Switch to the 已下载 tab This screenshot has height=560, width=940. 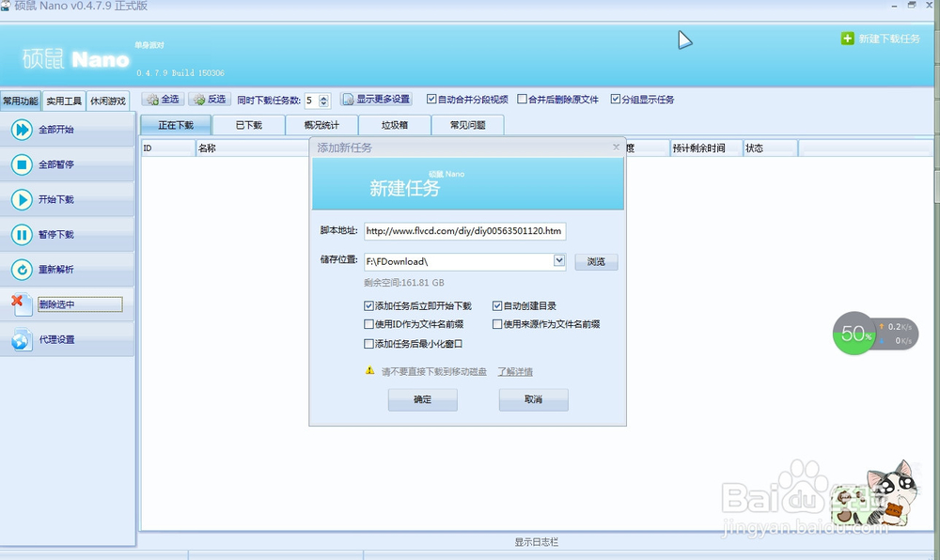coord(249,125)
